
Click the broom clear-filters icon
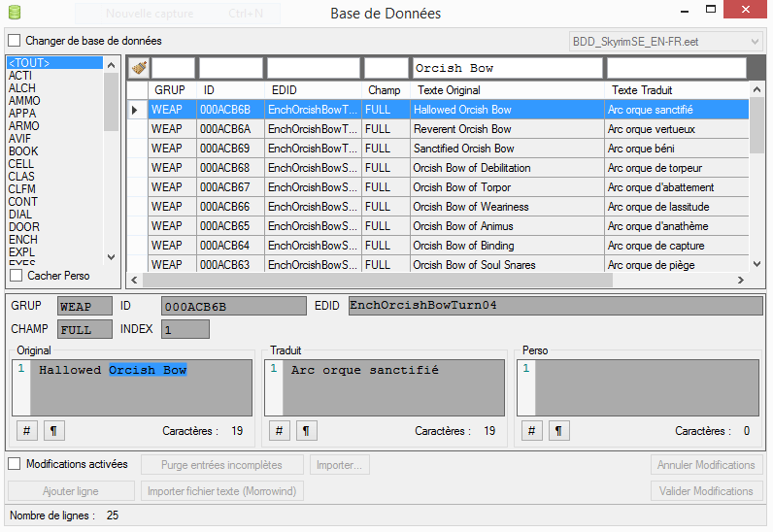[x=139, y=68]
